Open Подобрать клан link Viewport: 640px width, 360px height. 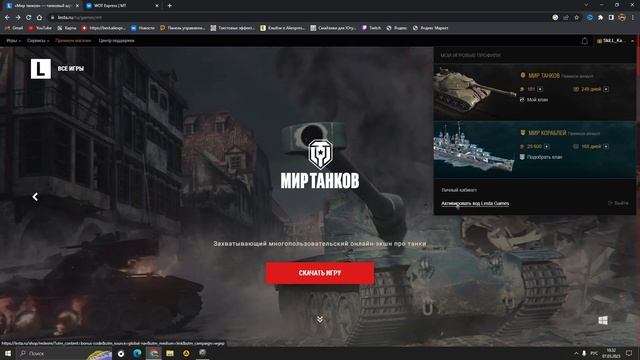tap(541, 157)
